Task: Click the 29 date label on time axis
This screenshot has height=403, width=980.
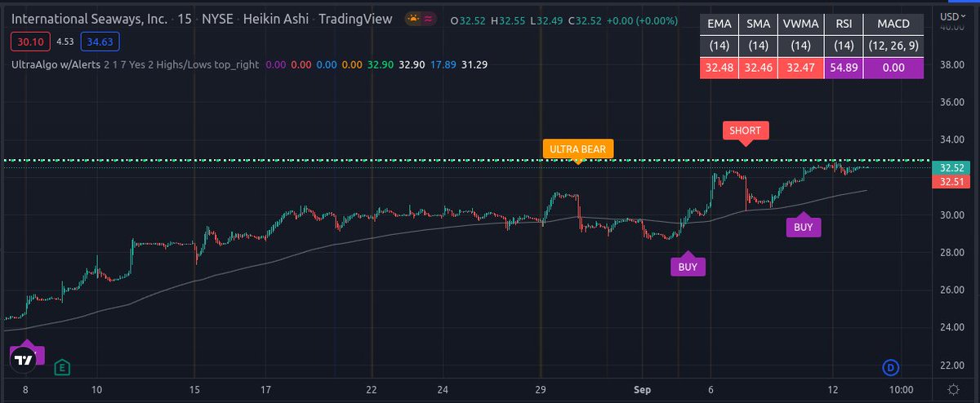Action: point(540,390)
